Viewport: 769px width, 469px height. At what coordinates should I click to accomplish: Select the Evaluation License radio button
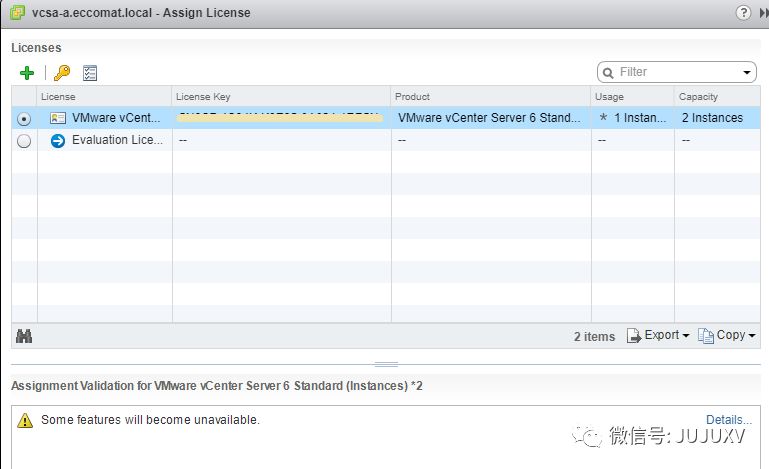point(24,141)
